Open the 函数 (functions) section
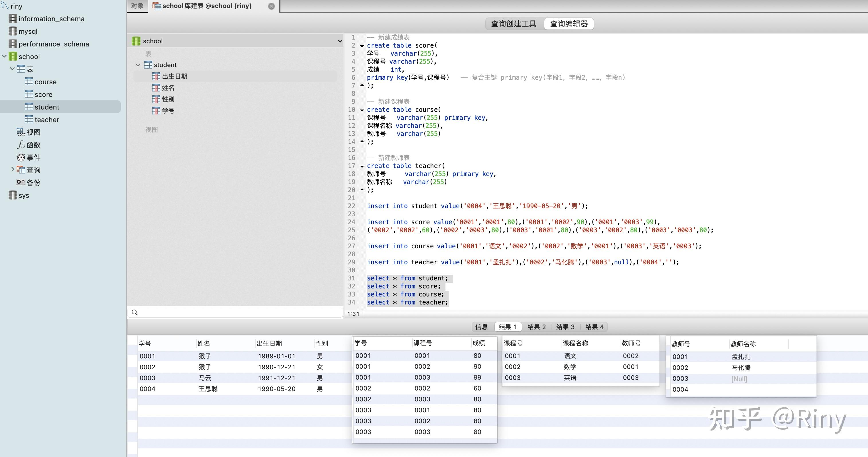868x457 pixels. (21, 144)
